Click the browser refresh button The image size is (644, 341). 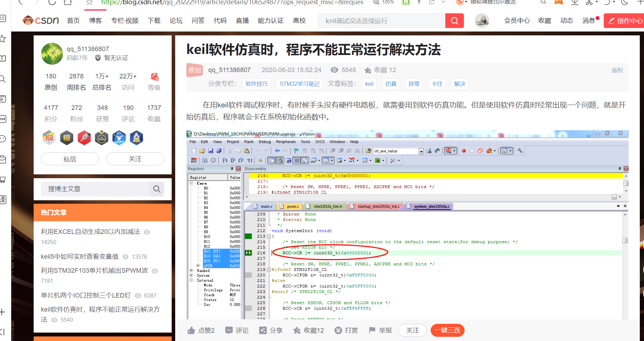52,2
